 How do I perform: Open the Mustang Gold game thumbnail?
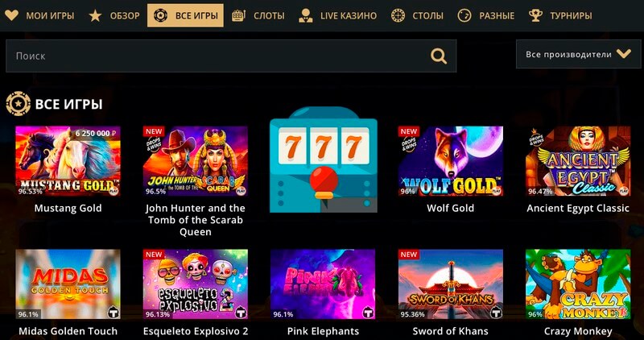click(x=68, y=161)
